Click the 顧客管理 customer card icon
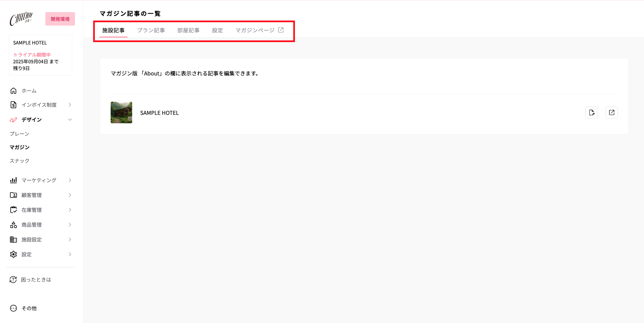This screenshot has width=644, height=323. [x=13, y=195]
